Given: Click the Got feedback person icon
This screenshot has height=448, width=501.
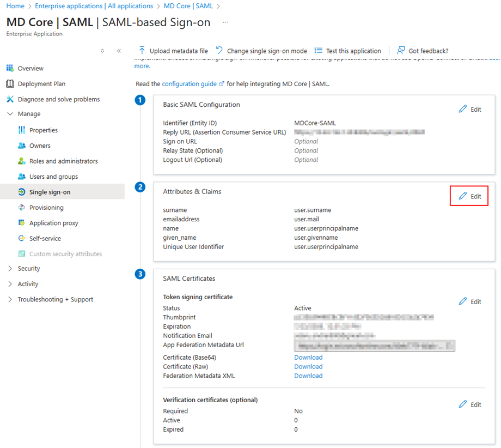Looking at the screenshot, I should point(401,51).
